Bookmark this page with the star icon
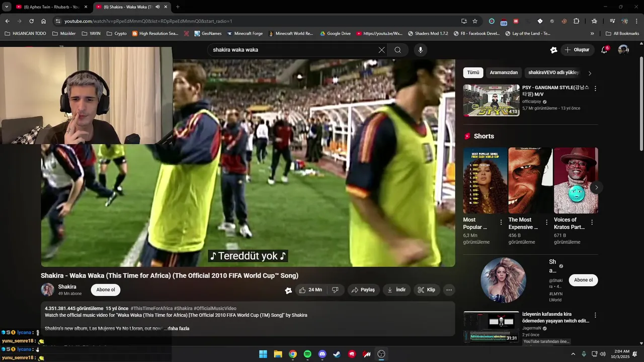 coord(474,21)
